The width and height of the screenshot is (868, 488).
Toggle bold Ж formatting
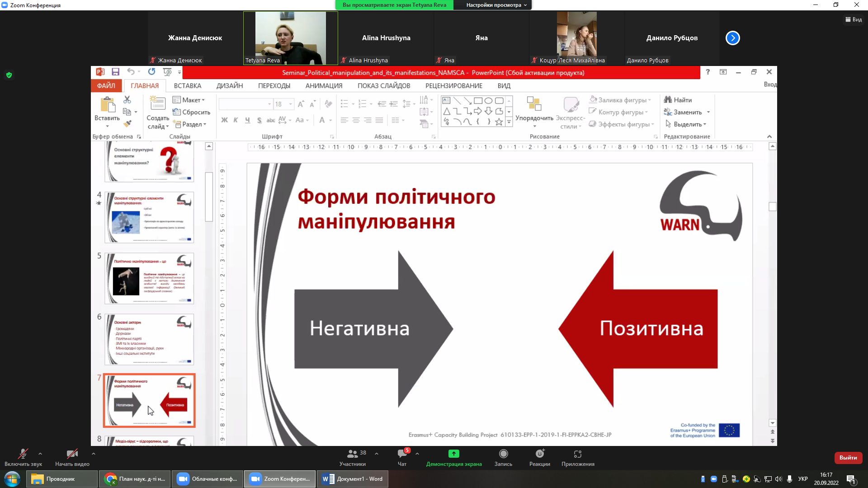point(224,120)
